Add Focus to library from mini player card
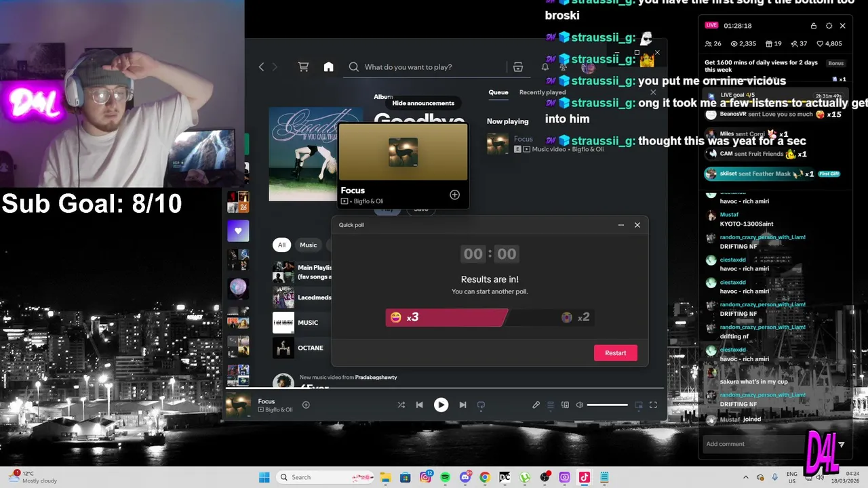Screen dimensions: 868x488 [x=455, y=195]
